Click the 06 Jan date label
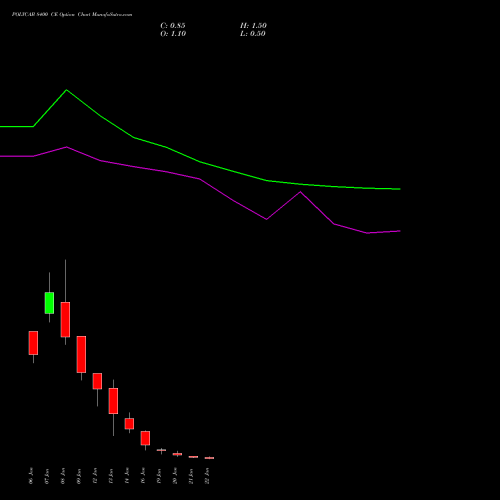This screenshot has width=500, height=500. coord(31,476)
